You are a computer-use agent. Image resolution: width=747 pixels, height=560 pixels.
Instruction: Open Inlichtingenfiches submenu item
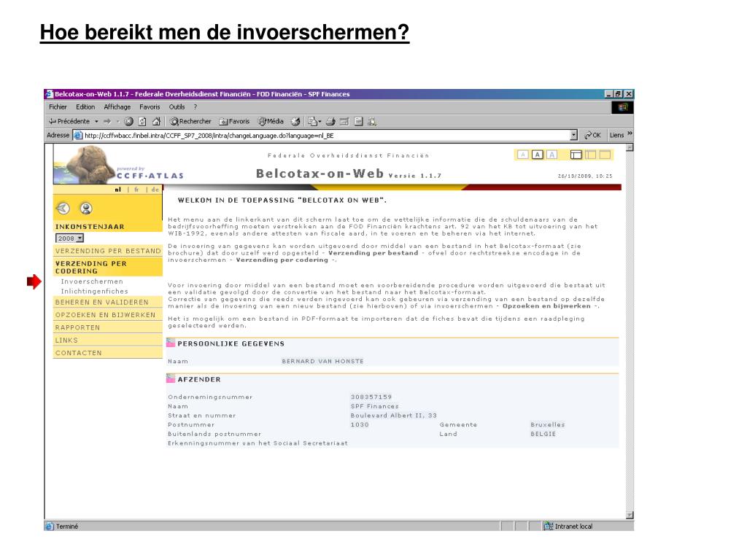click(94, 291)
